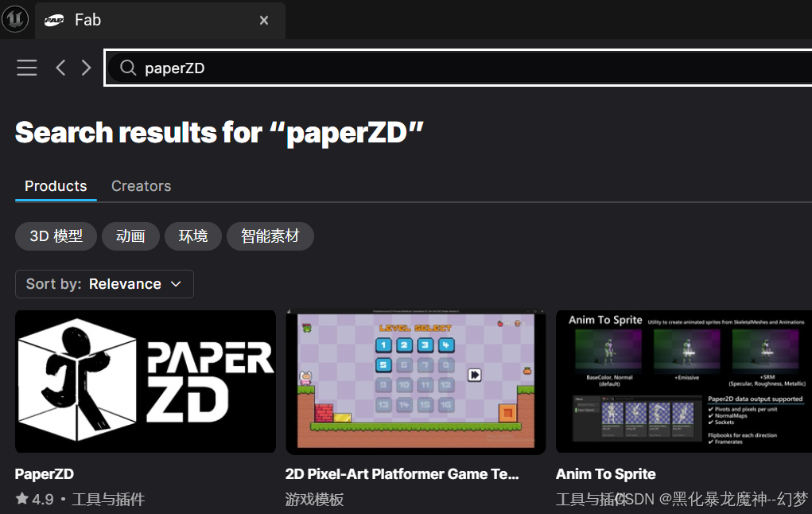Filter by 智能素材 category
This screenshot has height=514, width=812.
[x=270, y=236]
